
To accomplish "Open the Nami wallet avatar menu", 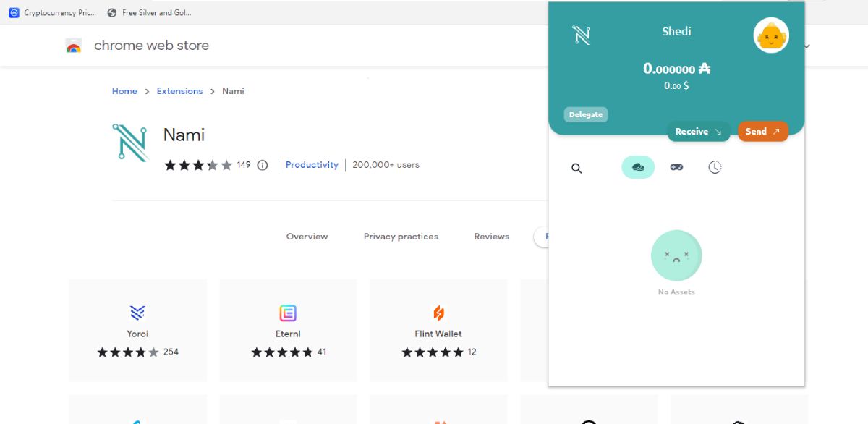I will [x=771, y=35].
